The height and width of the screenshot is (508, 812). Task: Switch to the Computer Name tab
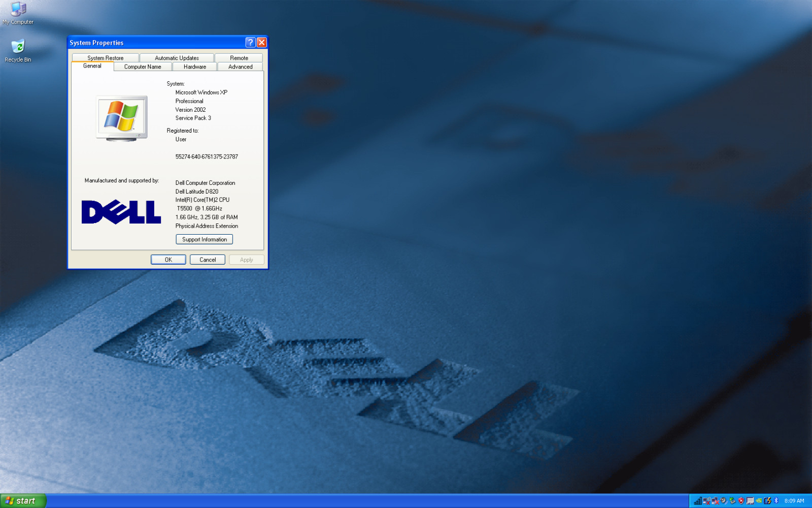click(x=143, y=67)
